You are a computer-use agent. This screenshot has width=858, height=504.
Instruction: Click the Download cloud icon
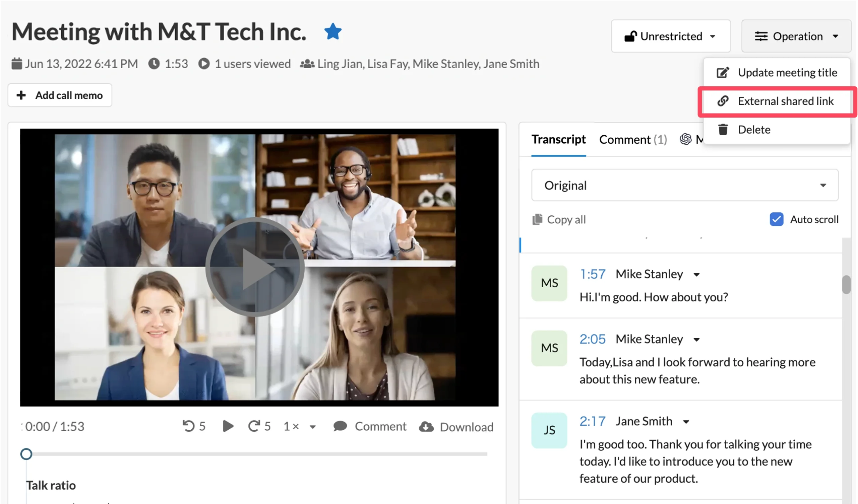tap(426, 427)
